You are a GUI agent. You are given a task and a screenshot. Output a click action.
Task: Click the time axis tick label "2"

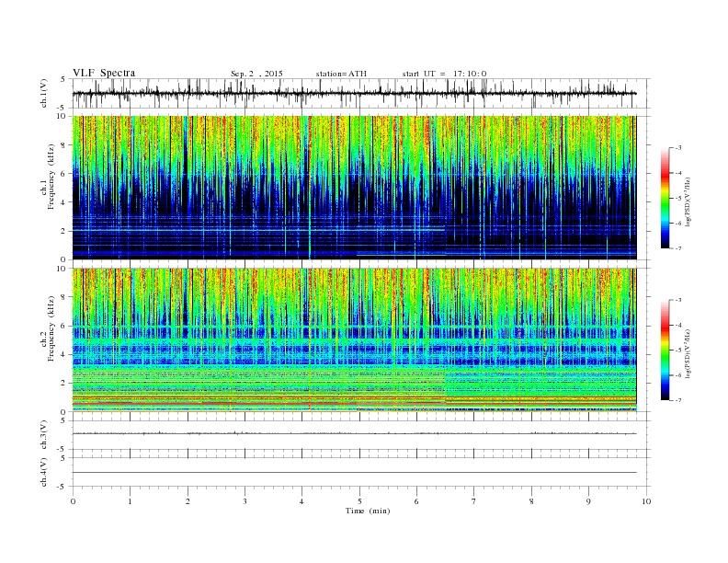click(188, 501)
